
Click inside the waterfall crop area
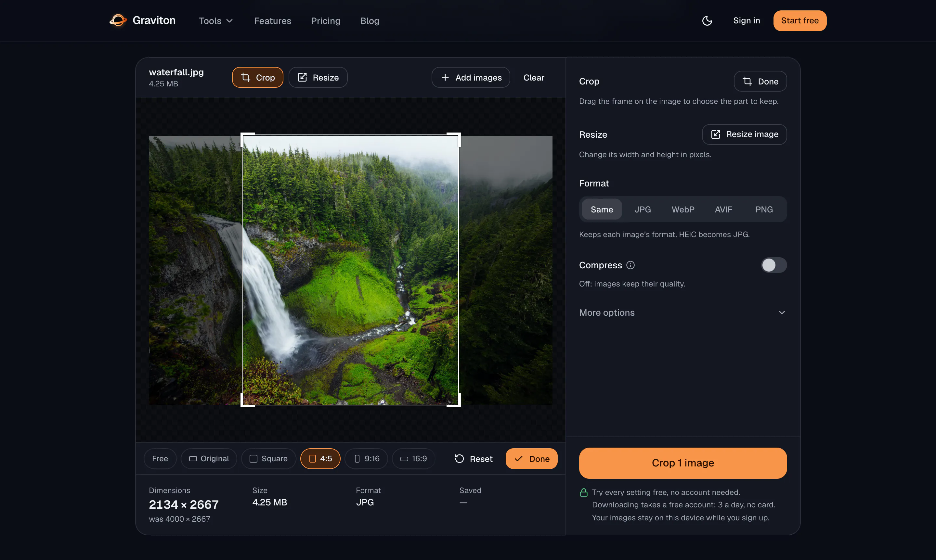click(350, 270)
